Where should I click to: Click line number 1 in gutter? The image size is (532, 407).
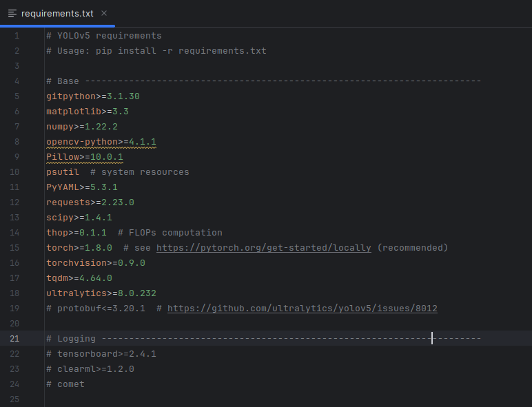pos(17,36)
